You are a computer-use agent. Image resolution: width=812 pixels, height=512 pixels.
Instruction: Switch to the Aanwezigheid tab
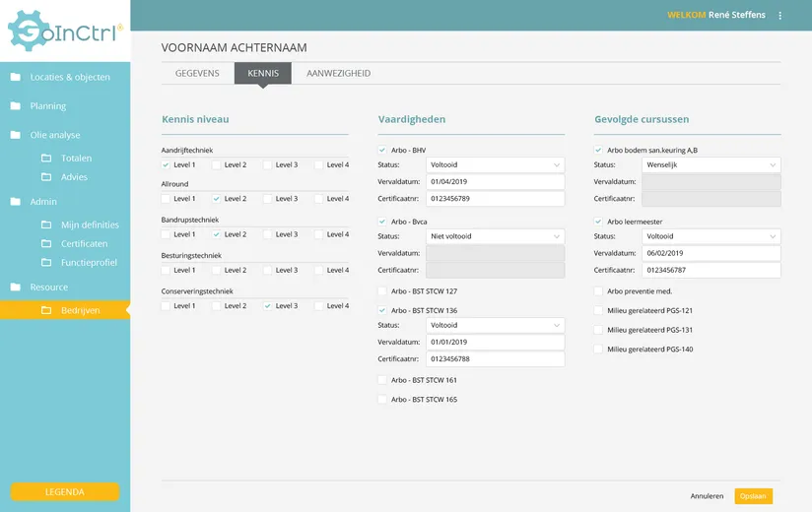pos(339,73)
